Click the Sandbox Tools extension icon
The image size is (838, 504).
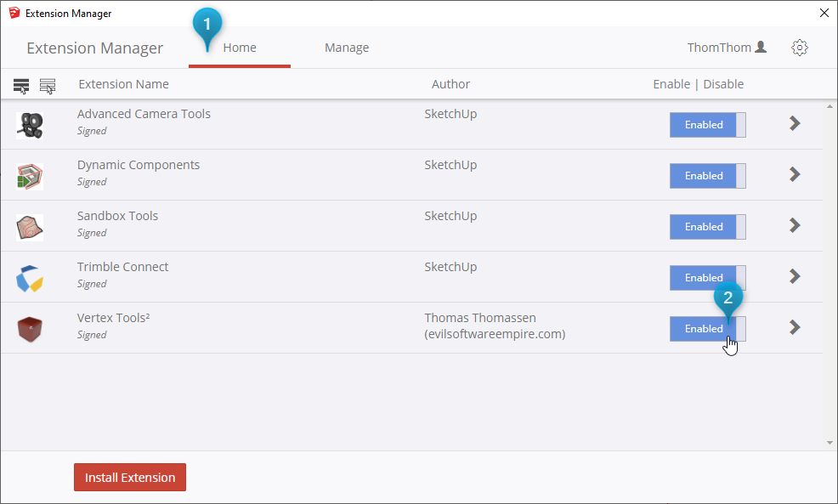click(x=31, y=227)
